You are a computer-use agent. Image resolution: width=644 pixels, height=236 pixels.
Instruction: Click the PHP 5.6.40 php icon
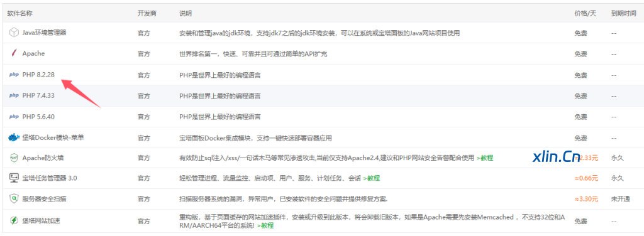point(14,117)
